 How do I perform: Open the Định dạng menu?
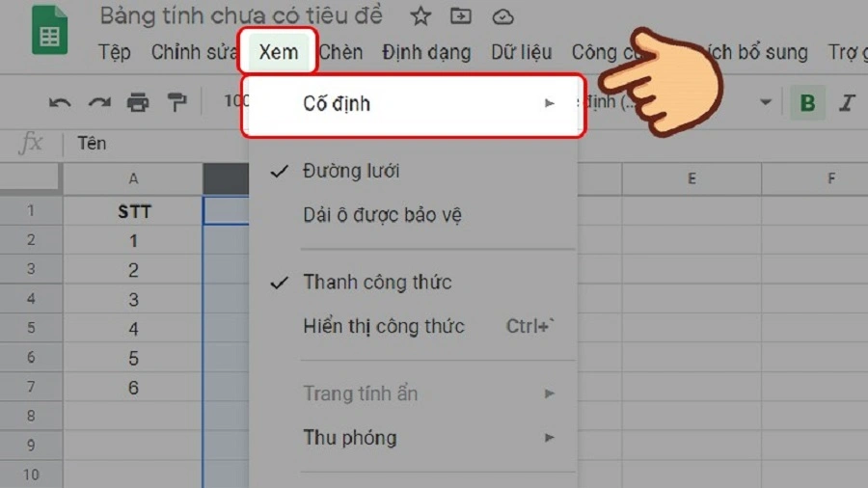426,52
